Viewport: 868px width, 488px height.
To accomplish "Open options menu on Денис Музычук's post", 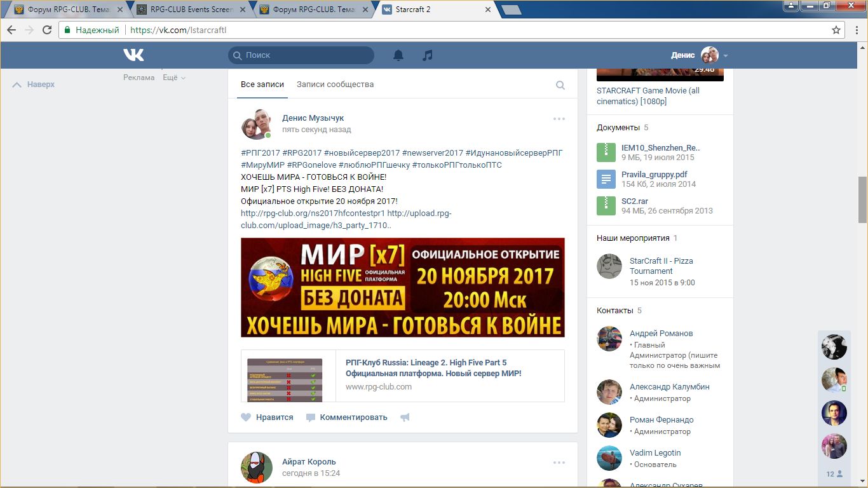I will [559, 119].
